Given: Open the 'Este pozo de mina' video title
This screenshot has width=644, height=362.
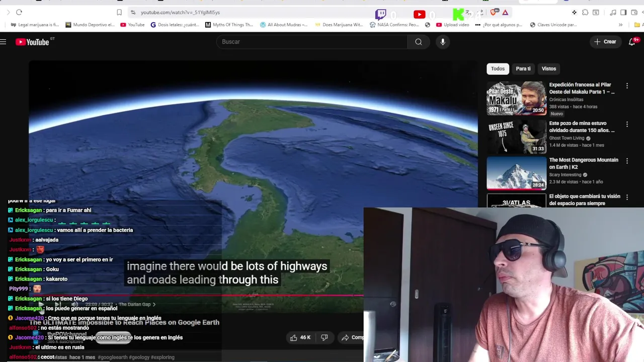Looking at the screenshot, I should pos(582,127).
